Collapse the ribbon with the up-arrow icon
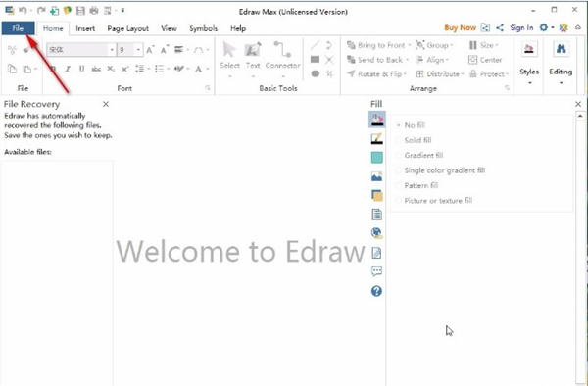 click(578, 27)
